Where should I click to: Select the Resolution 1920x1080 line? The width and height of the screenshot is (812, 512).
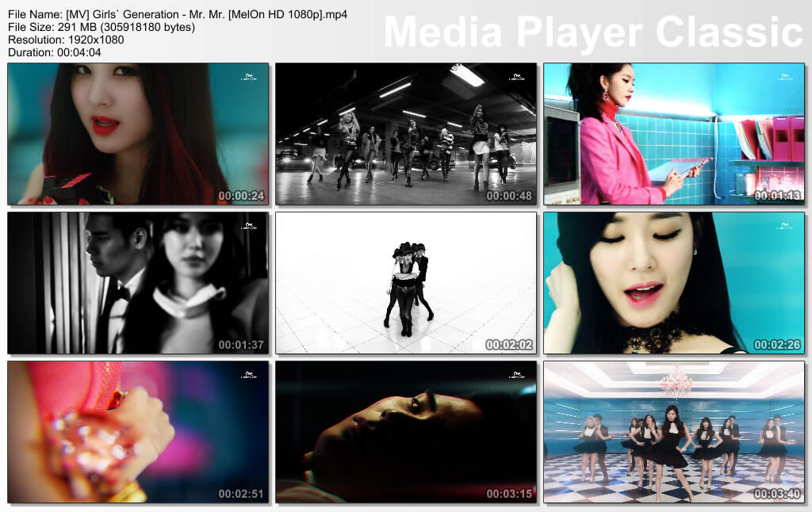click(66, 40)
